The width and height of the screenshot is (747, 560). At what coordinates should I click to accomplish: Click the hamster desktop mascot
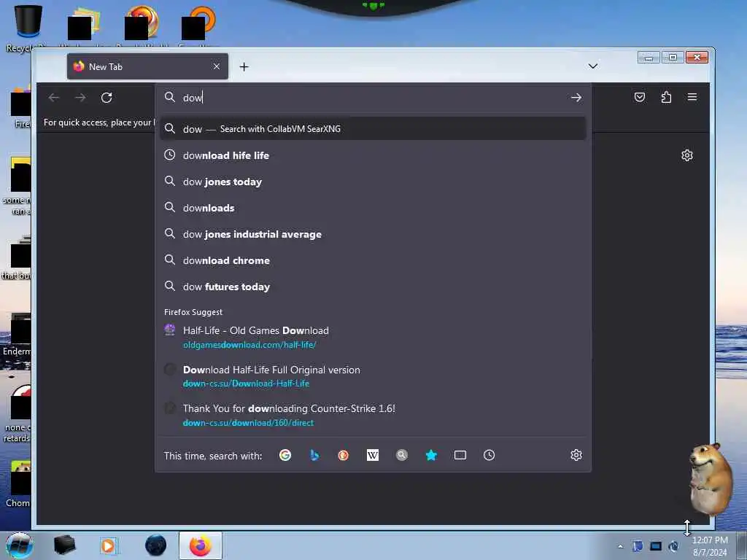(711, 479)
